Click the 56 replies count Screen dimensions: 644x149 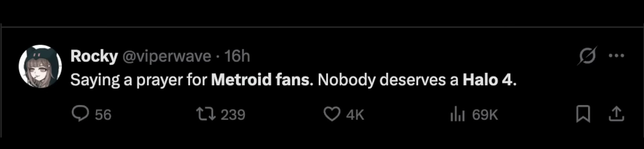pyautogui.click(x=103, y=115)
